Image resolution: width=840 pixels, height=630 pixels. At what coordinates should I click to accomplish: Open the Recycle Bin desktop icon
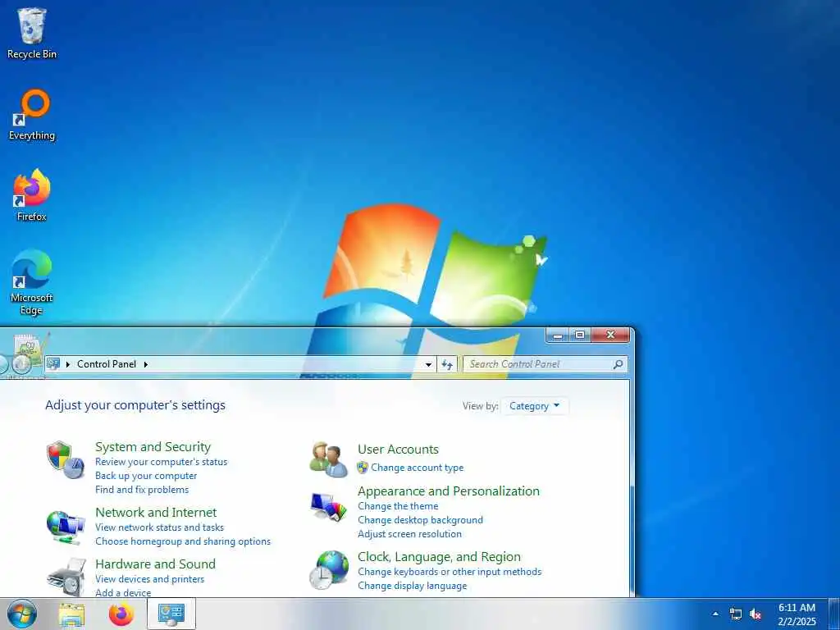[32, 33]
